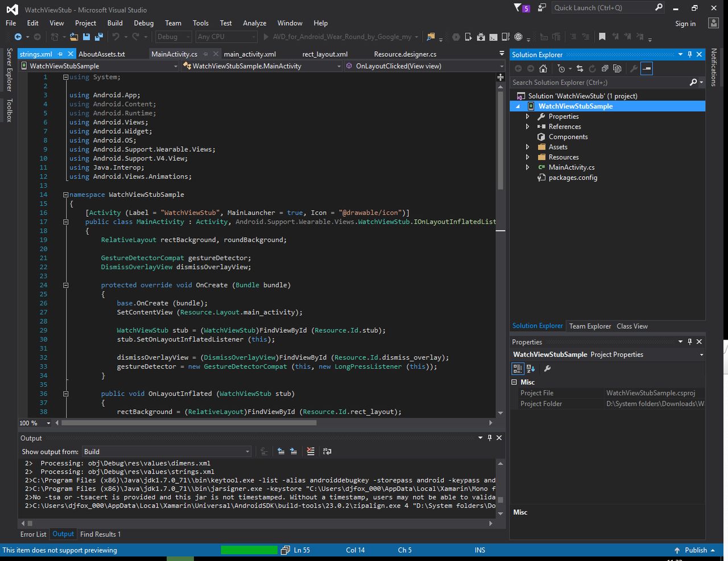Toggle Categorized view in Properties panel
This screenshot has width=728, height=561.
(518, 369)
